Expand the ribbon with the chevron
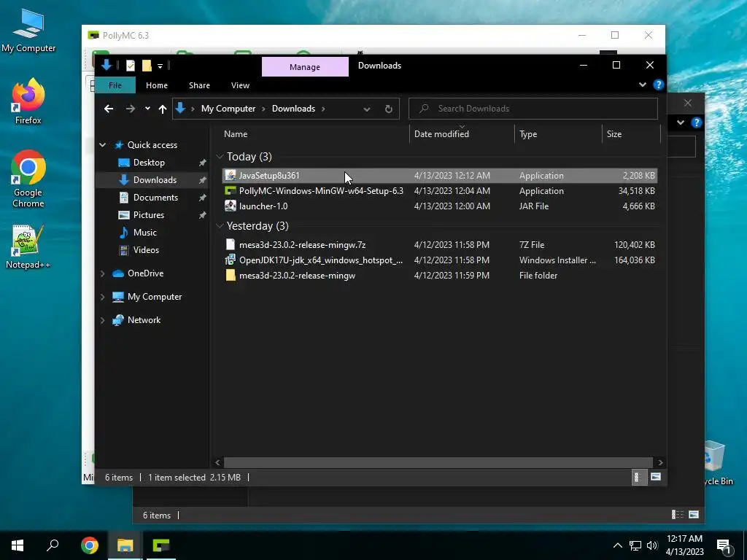This screenshot has height=560, width=747. [643, 85]
